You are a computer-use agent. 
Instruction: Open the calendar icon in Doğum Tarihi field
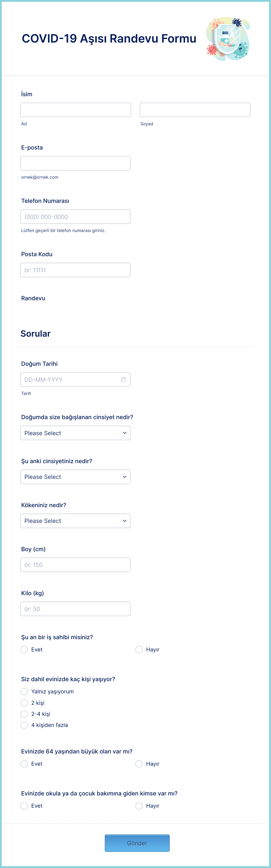(x=123, y=379)
